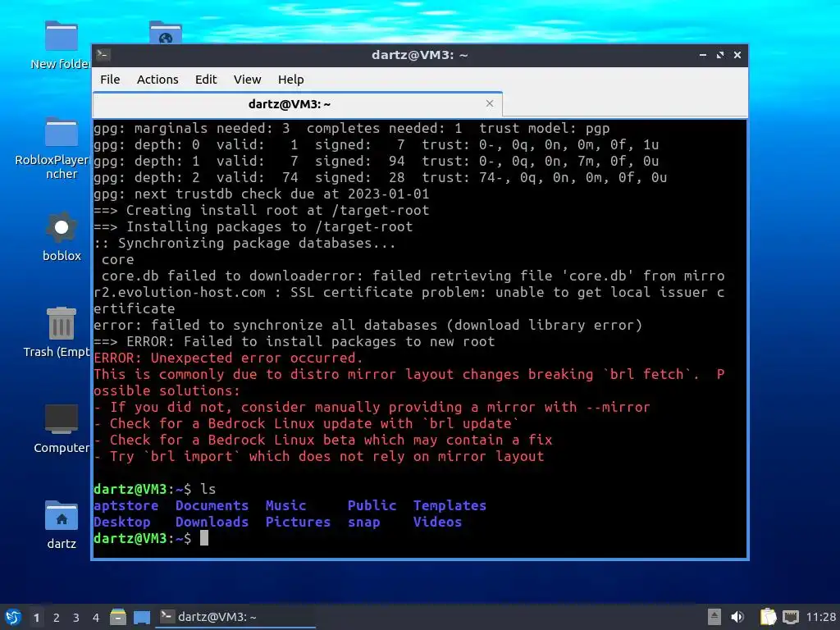Select the New folder desktop icon
Viewport: 840px width, 630px height.
[61, 46]
